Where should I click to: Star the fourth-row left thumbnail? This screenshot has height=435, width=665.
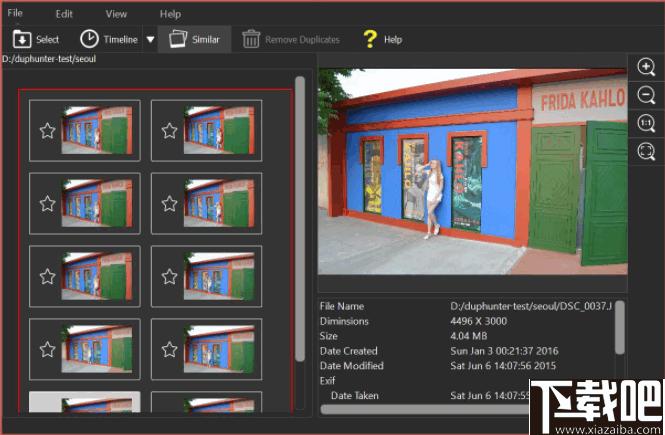pyautogui.click(x=48, y=349)
